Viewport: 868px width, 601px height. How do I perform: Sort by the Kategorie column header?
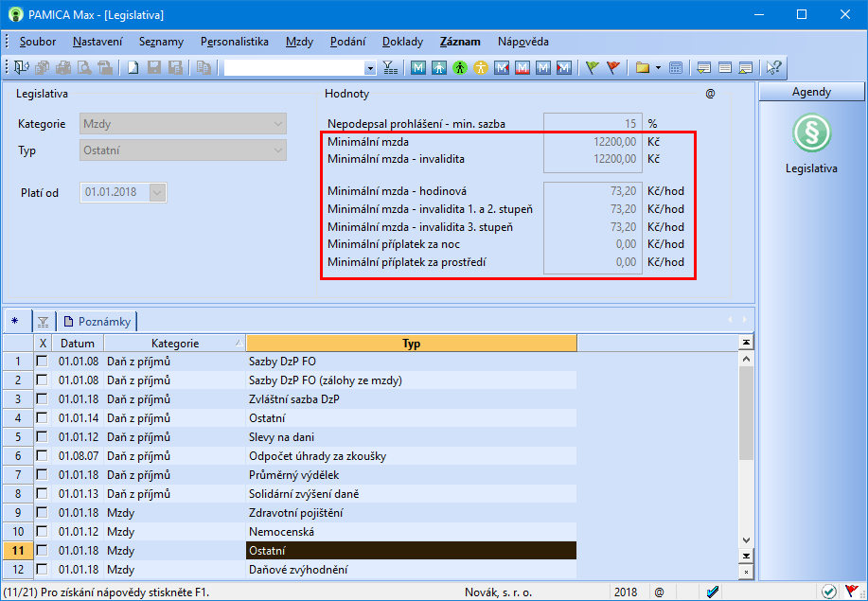174,344
